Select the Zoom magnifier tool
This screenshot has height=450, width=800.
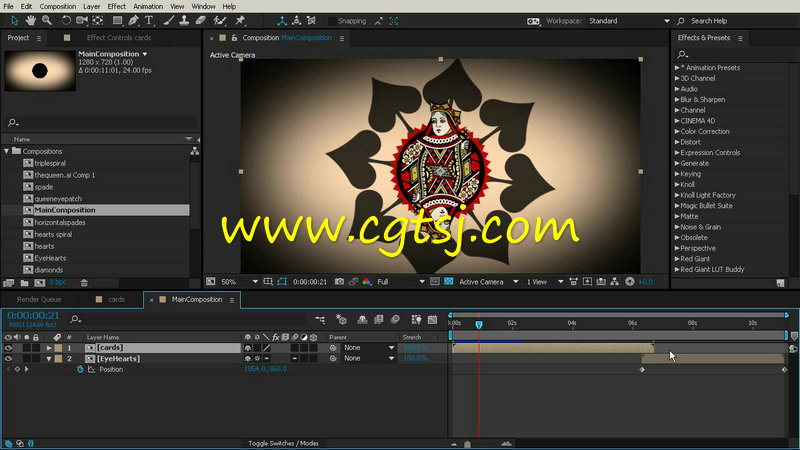[46, 20]
